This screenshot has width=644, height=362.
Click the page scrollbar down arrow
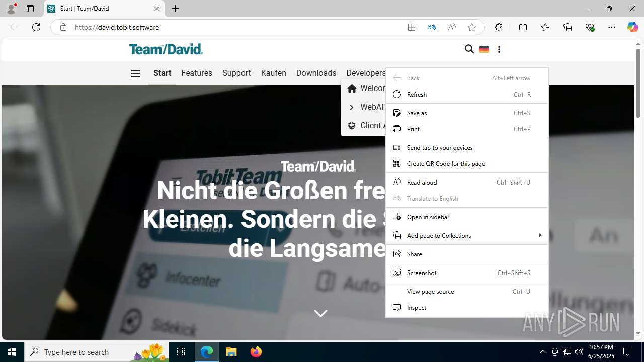[638, 334]
